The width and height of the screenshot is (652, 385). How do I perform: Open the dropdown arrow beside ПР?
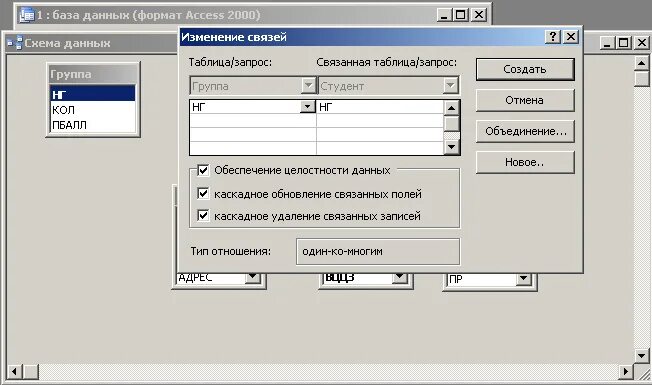tap(523, 279)
